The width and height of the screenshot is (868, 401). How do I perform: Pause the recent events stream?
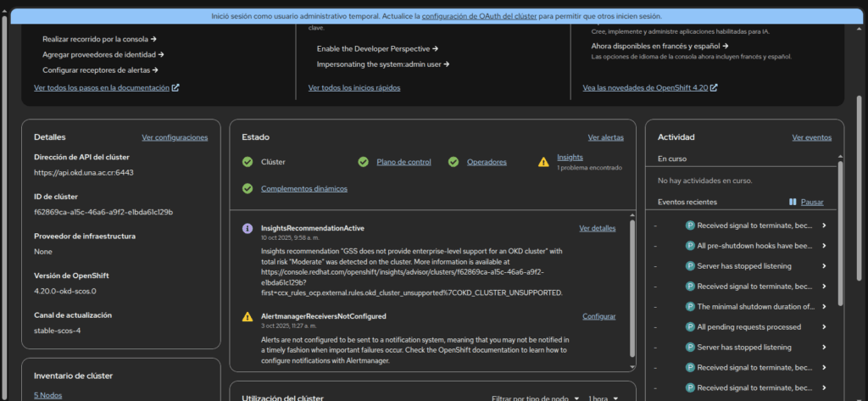(806, 203)
